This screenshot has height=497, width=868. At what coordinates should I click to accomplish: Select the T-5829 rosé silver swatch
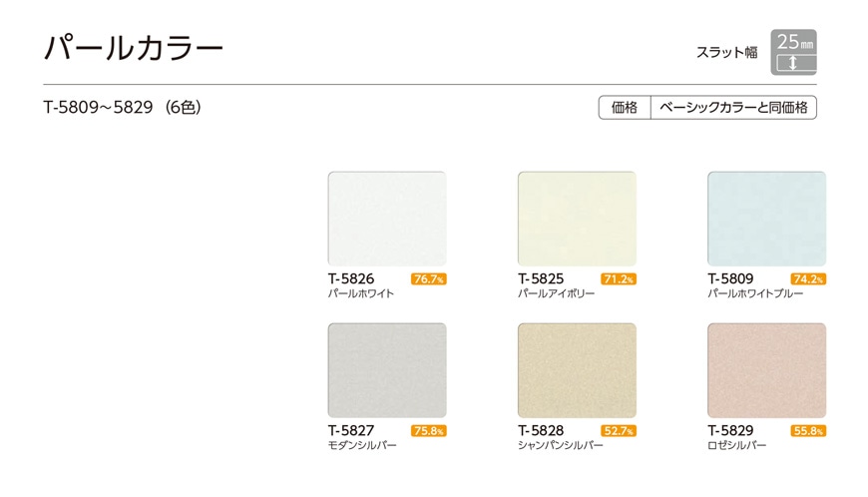(x=766, y=370)
